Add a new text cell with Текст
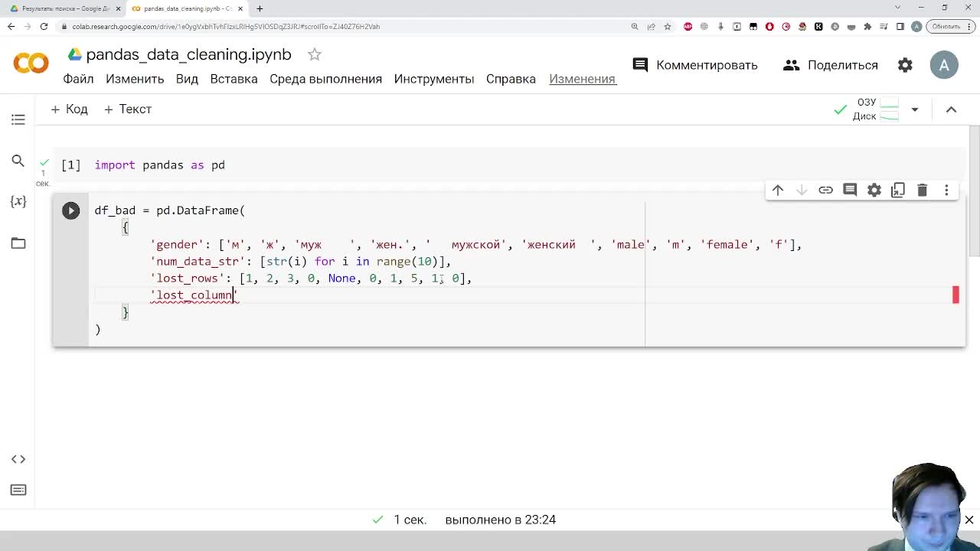The width and height of the screenshot is (980, 551). [128, 109]
